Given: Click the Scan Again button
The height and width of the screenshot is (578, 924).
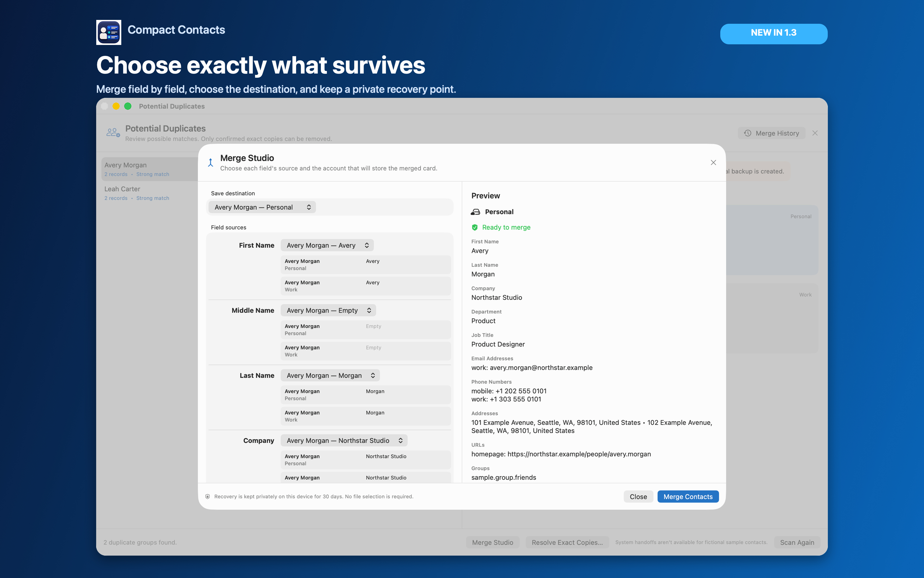Looking at the screenshot, I should coord(797,542).
